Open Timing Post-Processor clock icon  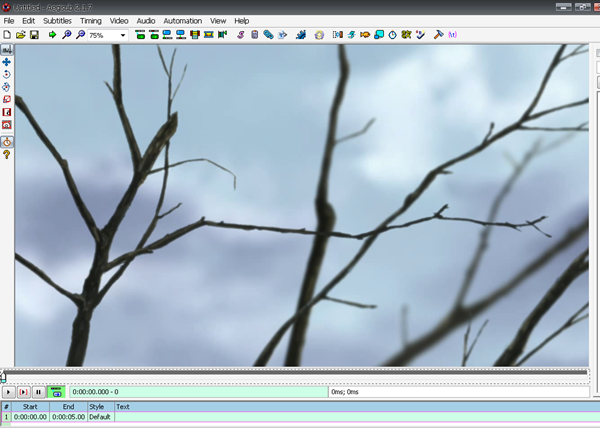393,35
